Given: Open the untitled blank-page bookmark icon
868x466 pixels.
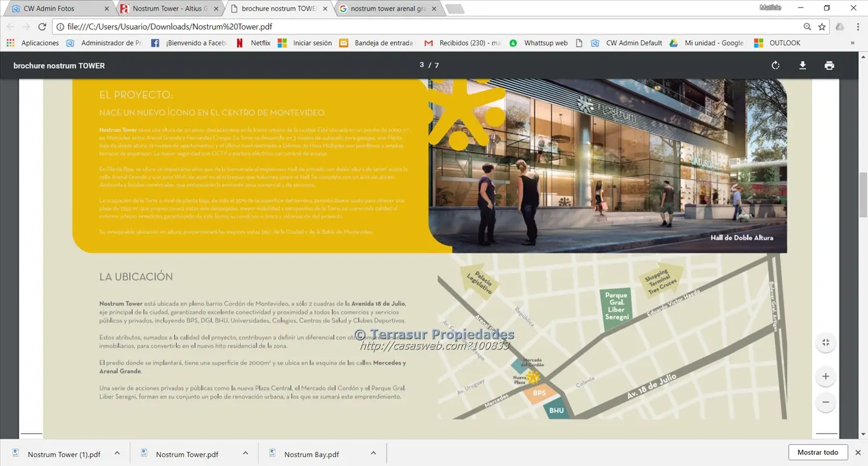Looking at the screenshot, I should click(579, 43).
